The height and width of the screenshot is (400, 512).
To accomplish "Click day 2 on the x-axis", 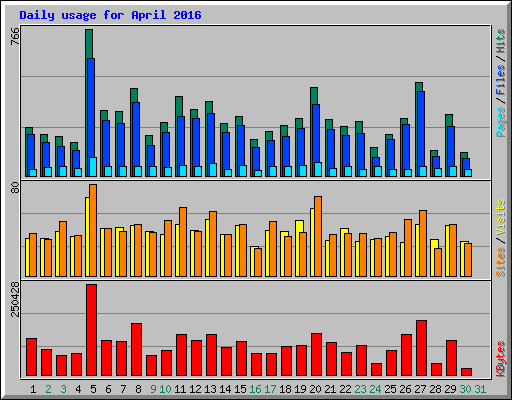I will 48,389.
